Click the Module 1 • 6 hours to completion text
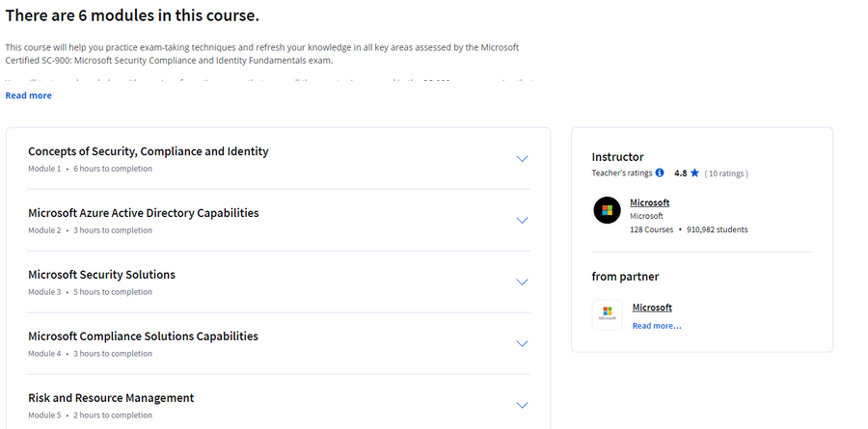The image size is (868, 429). click(x=91, y=169)
